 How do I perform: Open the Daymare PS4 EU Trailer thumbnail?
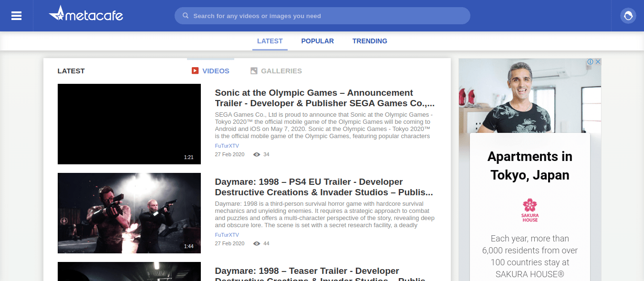(x=129, y=213)
